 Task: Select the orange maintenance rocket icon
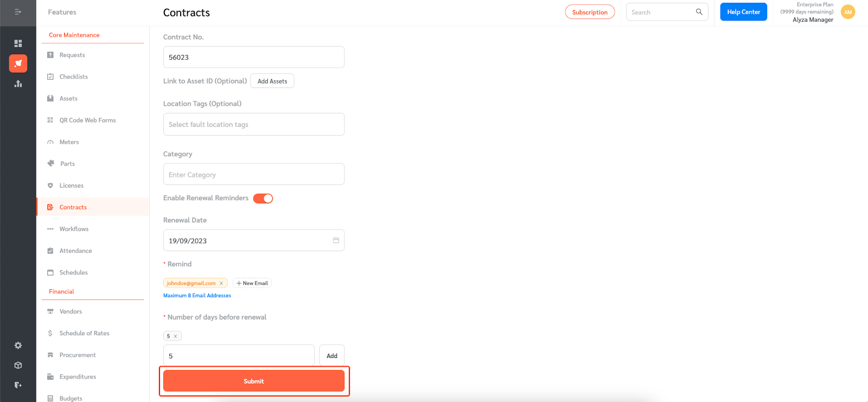coord(18,63)
